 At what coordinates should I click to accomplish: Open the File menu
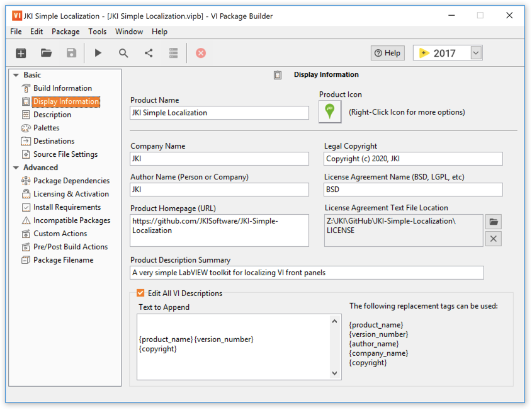pyautogui.click(x=16, y=31)
